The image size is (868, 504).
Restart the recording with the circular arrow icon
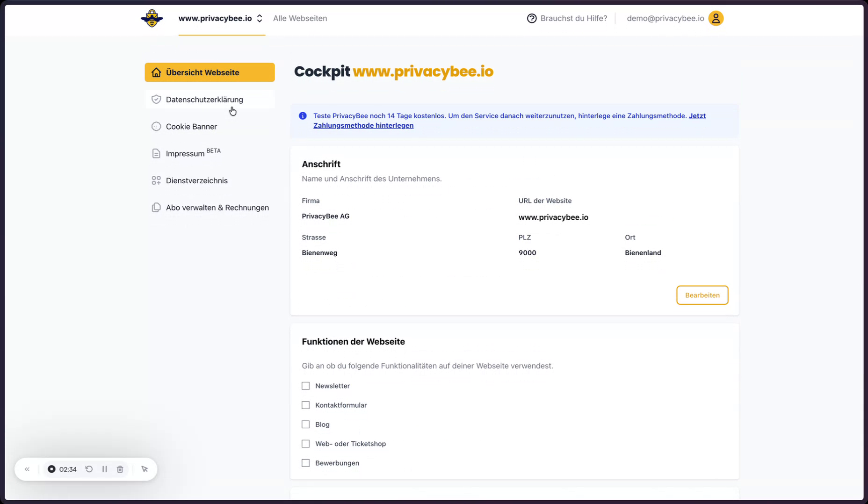89,469
